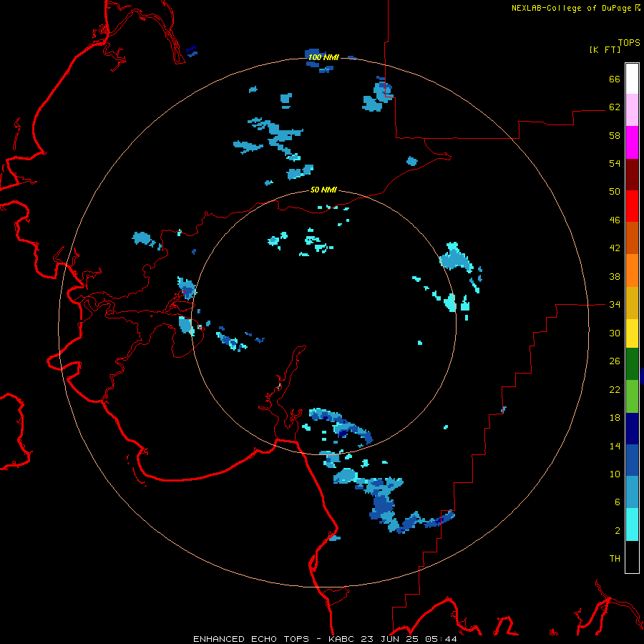644x644 pixels.
Task: Click the dark green legend swatch
Action: [632, 364]
